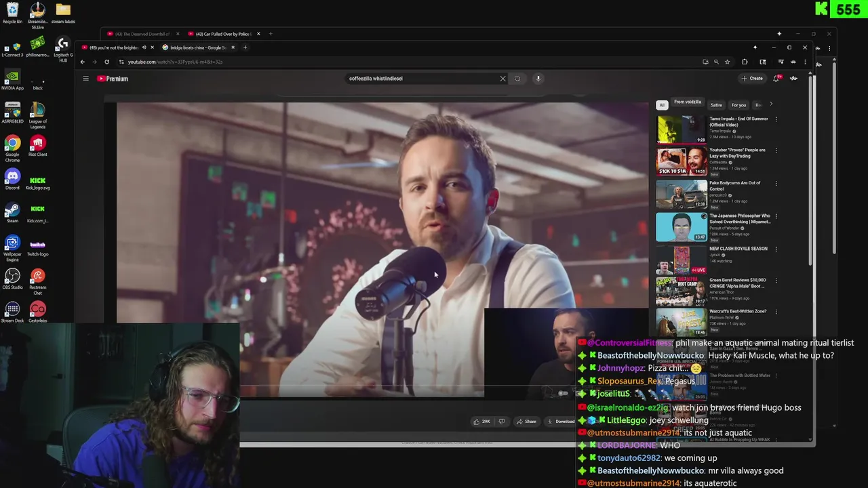Open options for Youtuber Proves People video

(x=776, y=150)
